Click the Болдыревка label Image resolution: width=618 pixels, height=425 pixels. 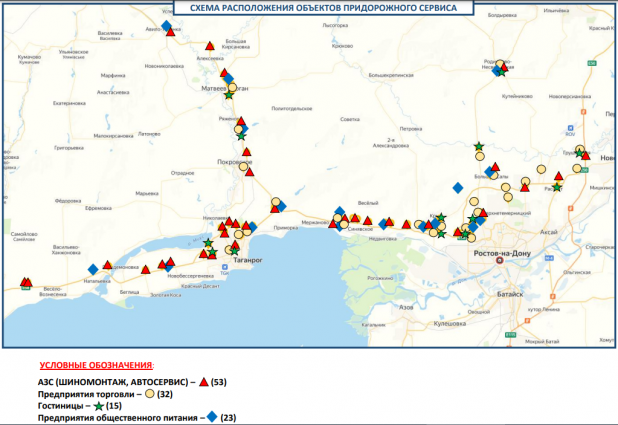point(502,15)
